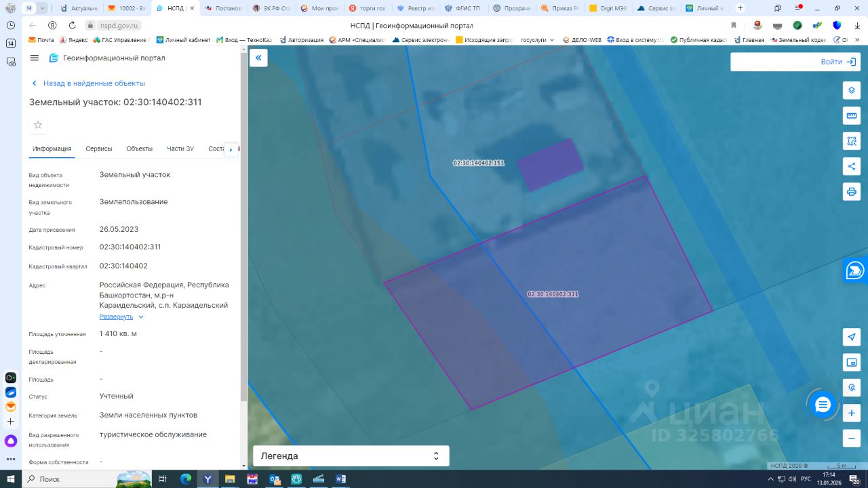The height and width of the screenshot is (488, 868).
Task: Open the map layers tool
Action: coord(852,91)
